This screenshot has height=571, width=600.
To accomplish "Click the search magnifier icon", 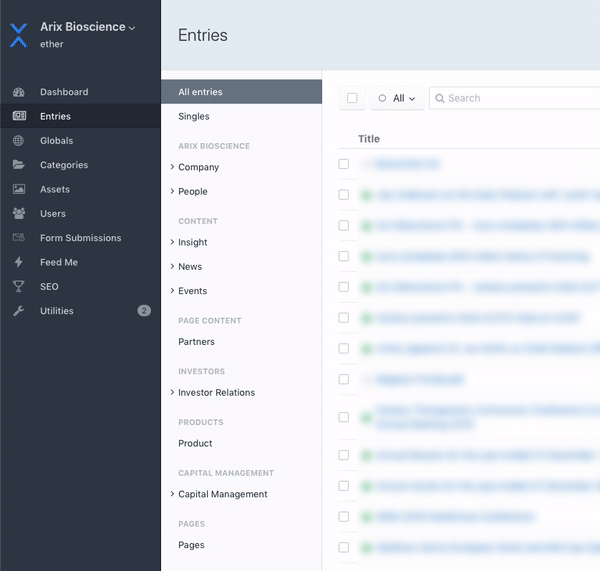I will 440,98.
